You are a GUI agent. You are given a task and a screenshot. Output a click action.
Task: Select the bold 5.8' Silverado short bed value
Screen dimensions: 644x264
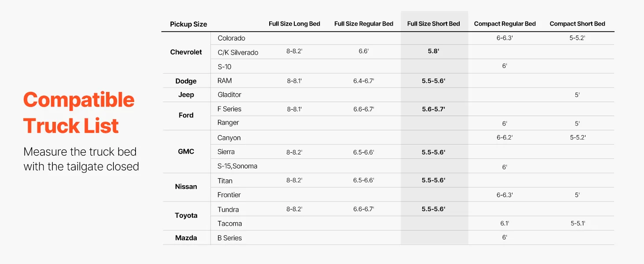click(433, 51)
